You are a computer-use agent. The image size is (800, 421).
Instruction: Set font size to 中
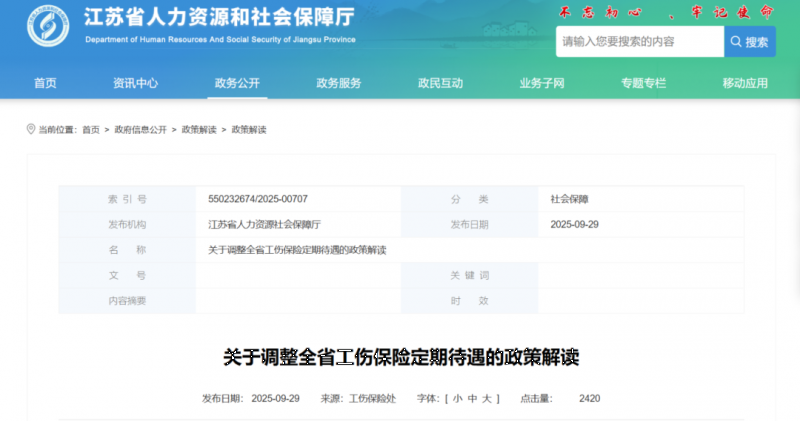pos(471,399)
